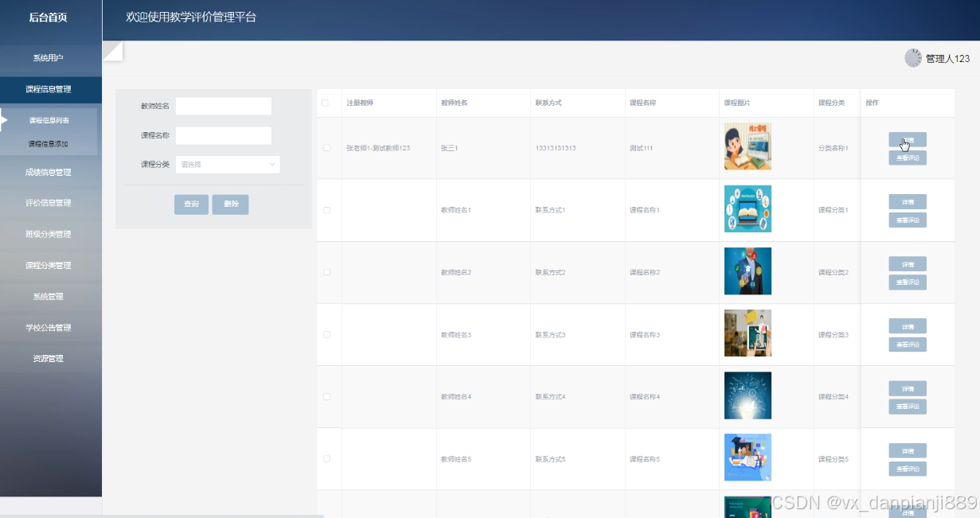Tick the checkbox for row 教师姓名2
Screen dimensions: 980x518
[326, 272]
